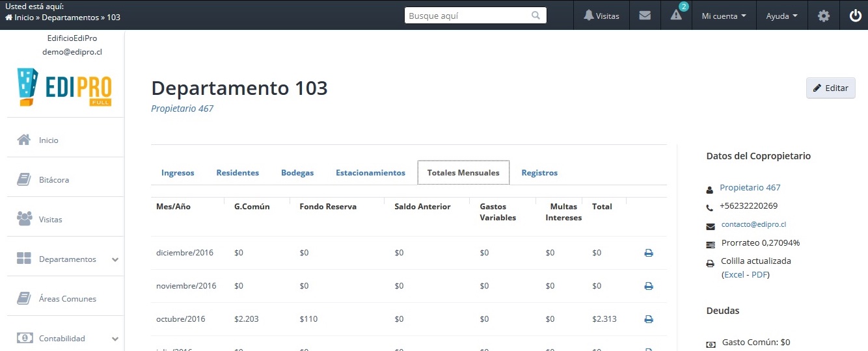Click the Departamento 103 heading
Screen dimensions: 868x351
point(239,88)
